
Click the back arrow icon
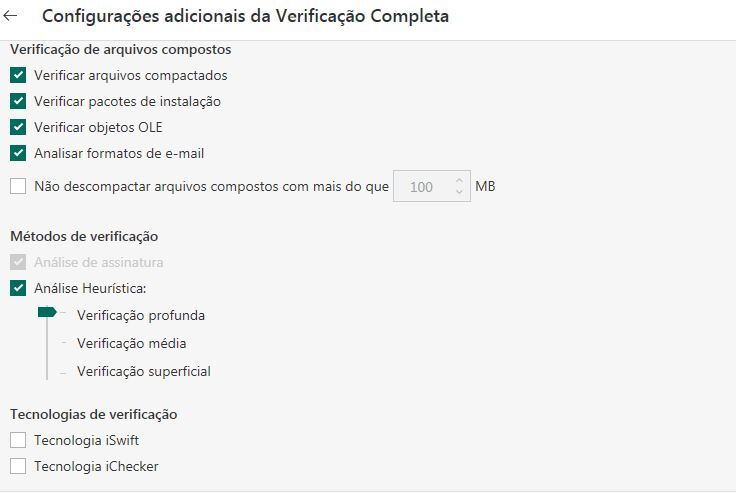(11, 16)
